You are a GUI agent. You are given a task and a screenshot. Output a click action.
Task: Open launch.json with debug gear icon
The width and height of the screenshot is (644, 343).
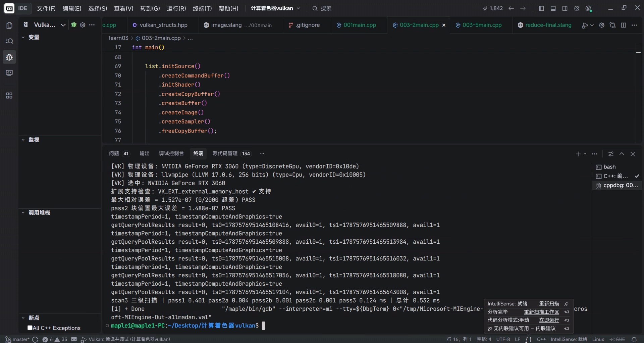click(x=83, y=25)
